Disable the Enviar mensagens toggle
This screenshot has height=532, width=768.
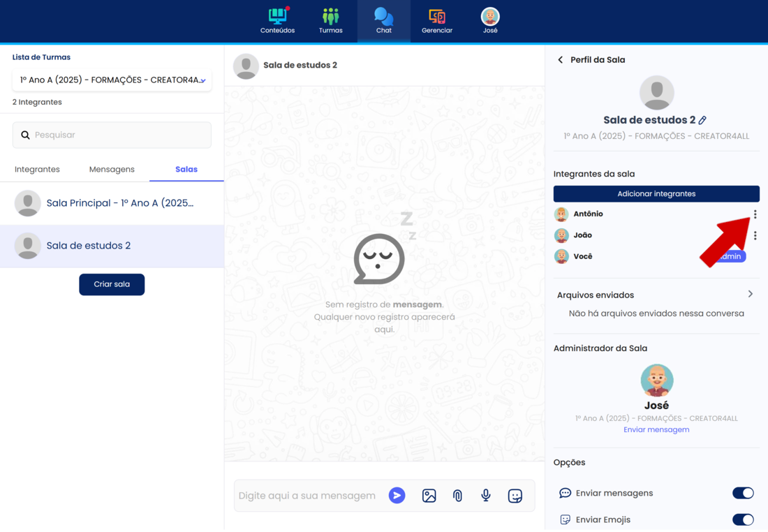pos(743,493)
